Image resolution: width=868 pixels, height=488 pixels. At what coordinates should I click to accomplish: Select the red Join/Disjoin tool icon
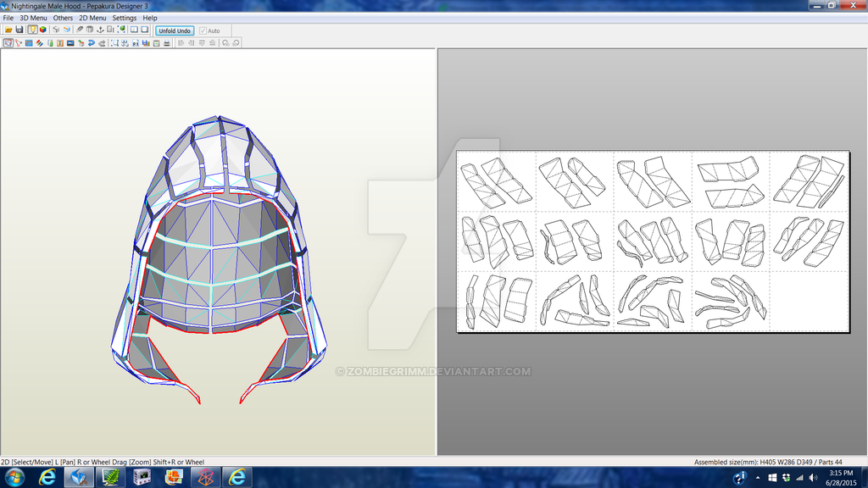pyautogui.click(x=19, y=43)
